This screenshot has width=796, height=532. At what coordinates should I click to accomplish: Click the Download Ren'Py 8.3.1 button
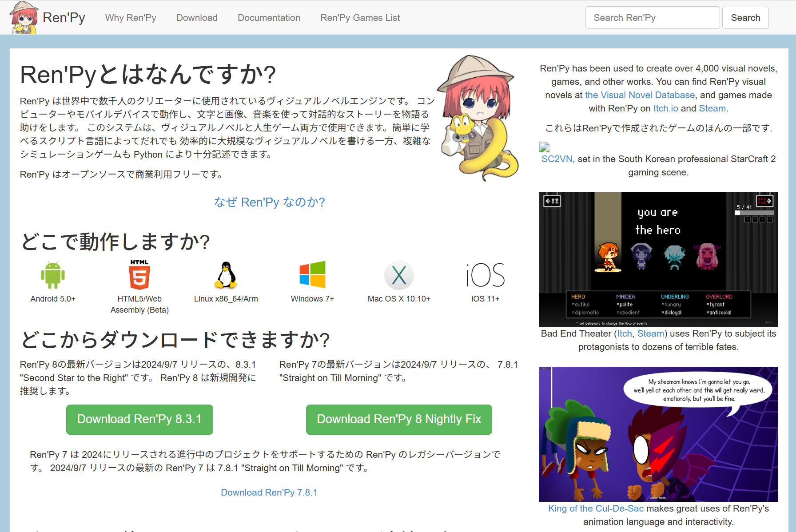click(139, 419)
